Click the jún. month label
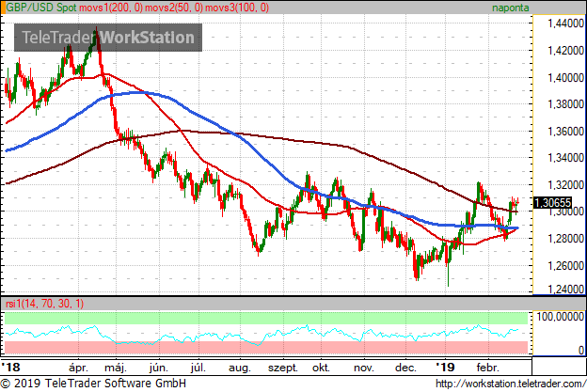Image resolution: width=587 pixels, height=392 pixels. point(158,368)
